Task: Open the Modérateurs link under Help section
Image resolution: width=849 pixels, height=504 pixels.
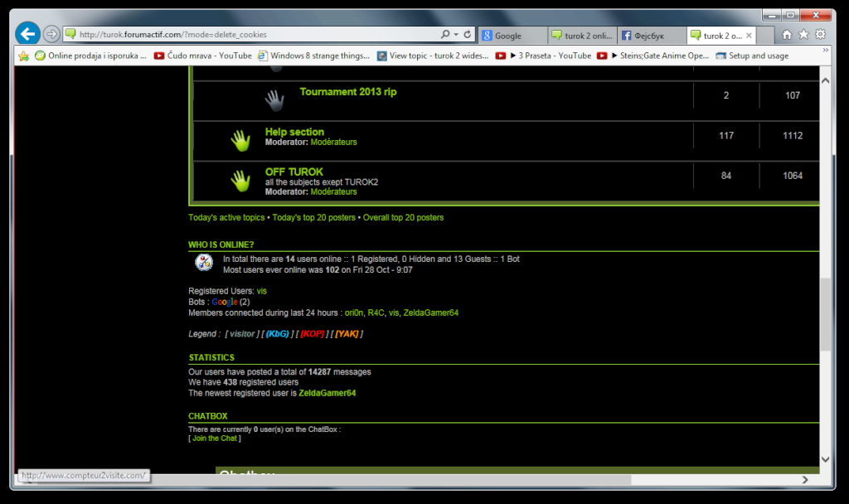Action: tap(333, 142)
